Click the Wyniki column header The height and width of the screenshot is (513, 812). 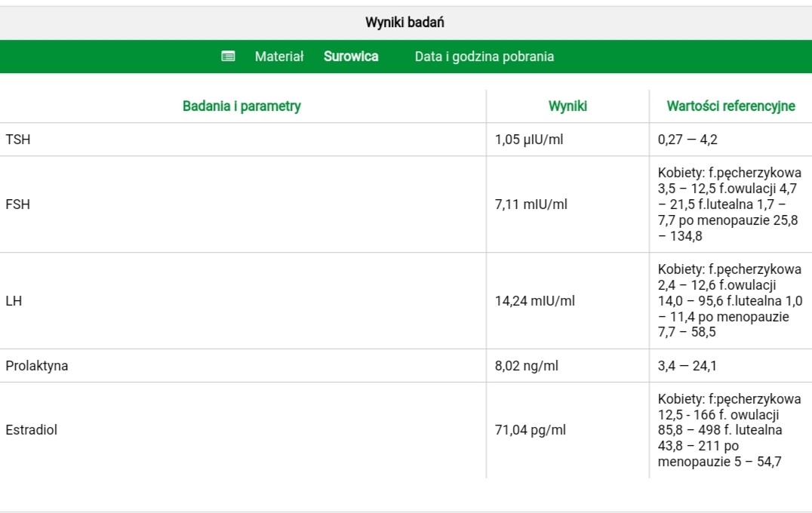567,106
